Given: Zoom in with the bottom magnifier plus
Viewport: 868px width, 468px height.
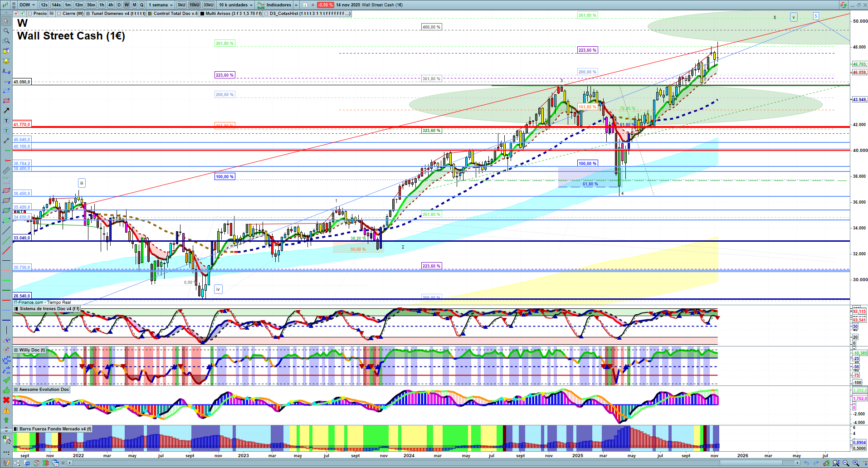Looking at the screenshot, I should click(856, 463).
